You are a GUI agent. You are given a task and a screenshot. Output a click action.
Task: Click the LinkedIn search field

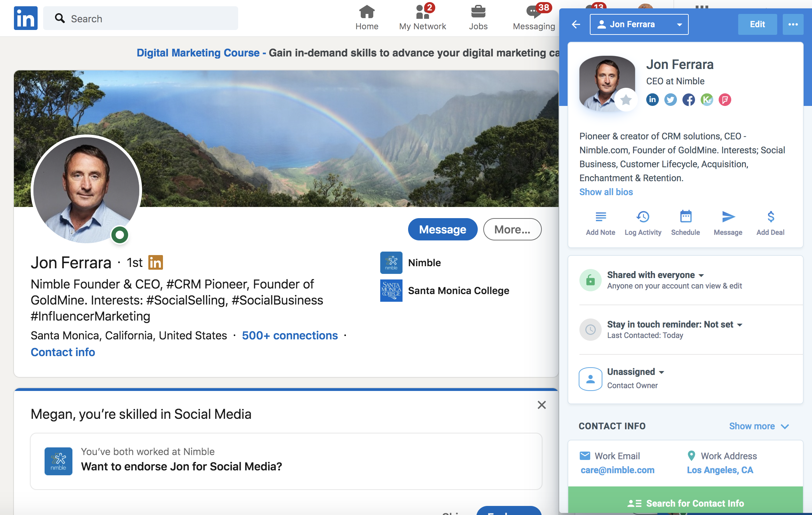(141, 18)
